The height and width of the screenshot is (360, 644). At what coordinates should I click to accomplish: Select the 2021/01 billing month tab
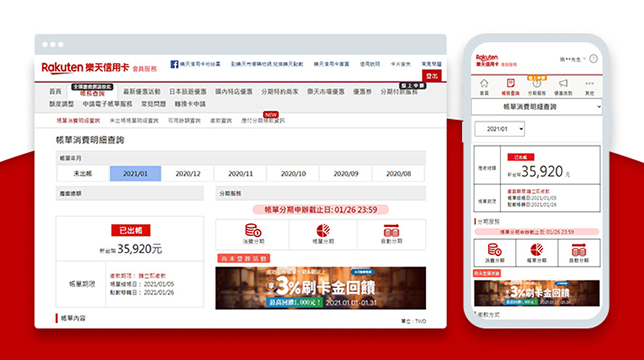135,174
